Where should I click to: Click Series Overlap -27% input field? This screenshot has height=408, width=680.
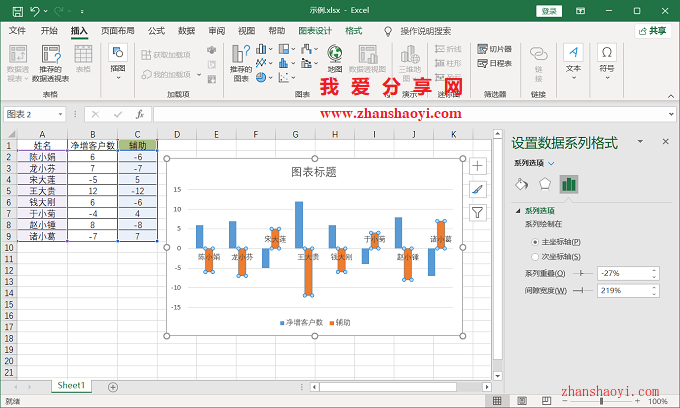click(623, 273)
